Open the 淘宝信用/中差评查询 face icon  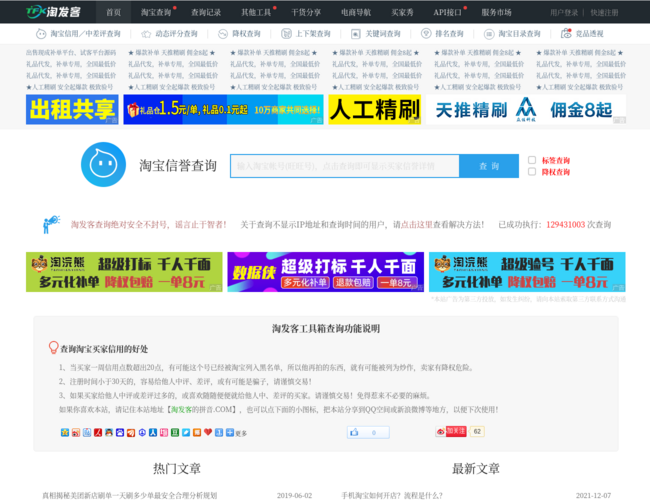[41, 34]
